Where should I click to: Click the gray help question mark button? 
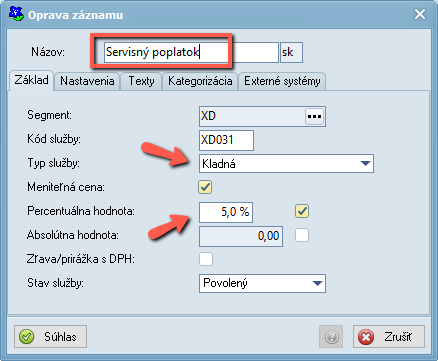(x=331, y=337)
